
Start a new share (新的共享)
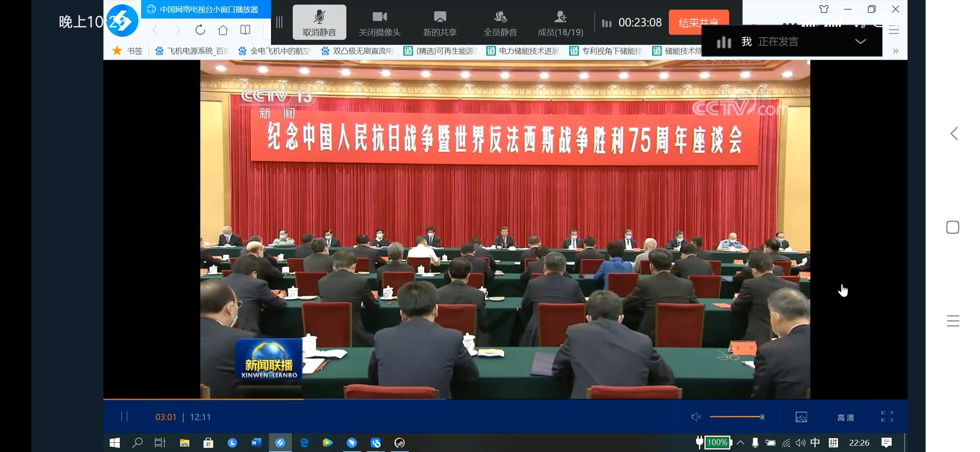(x=440, y=23)
